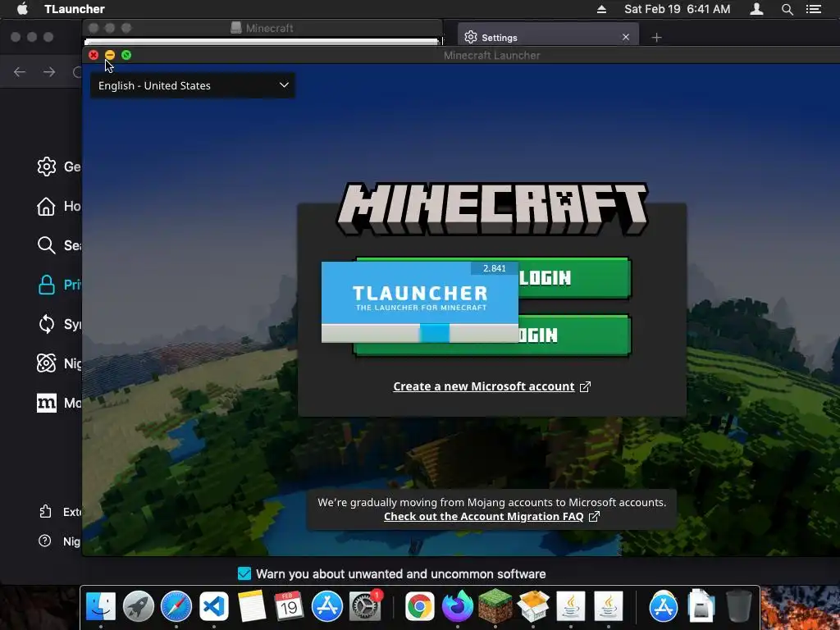Open Nightly Experiments icon in sidebar

47,363
